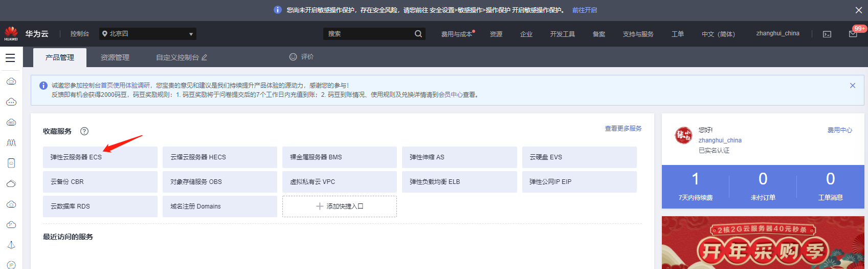Open 工单 in the top bar
The height and width of the screenshot is (269, 868).
coord(678,34)
